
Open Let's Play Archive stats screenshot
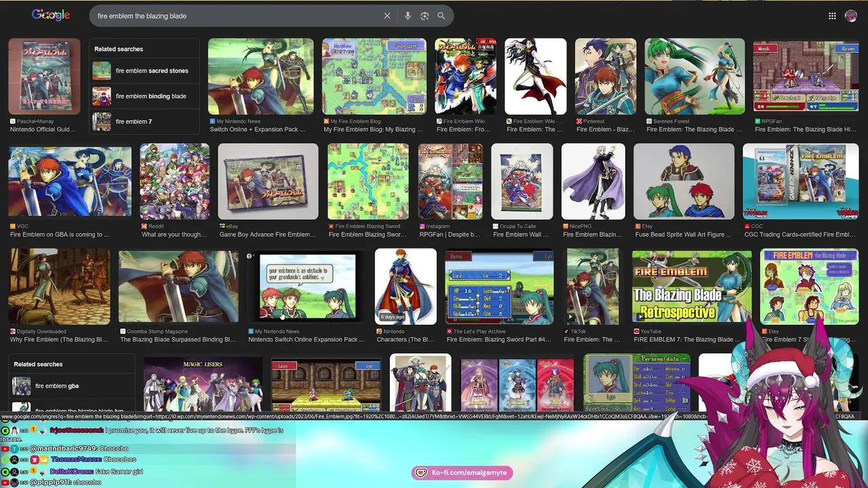500,286
